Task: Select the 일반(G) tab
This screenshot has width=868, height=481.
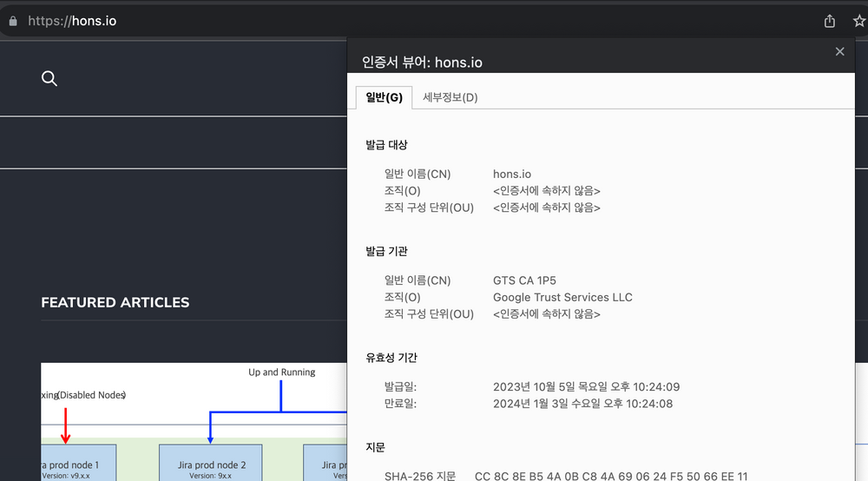Action: (x=385, y=97)
